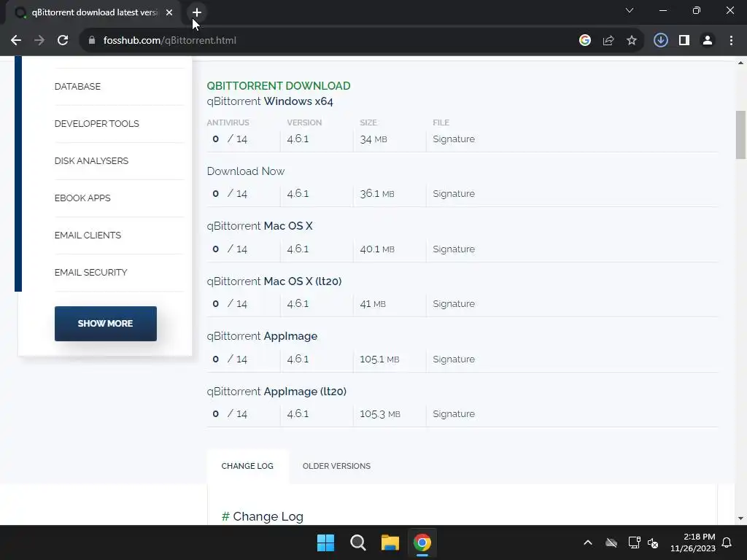Share this page icon

pyautogui.click(x=608, y=41)
